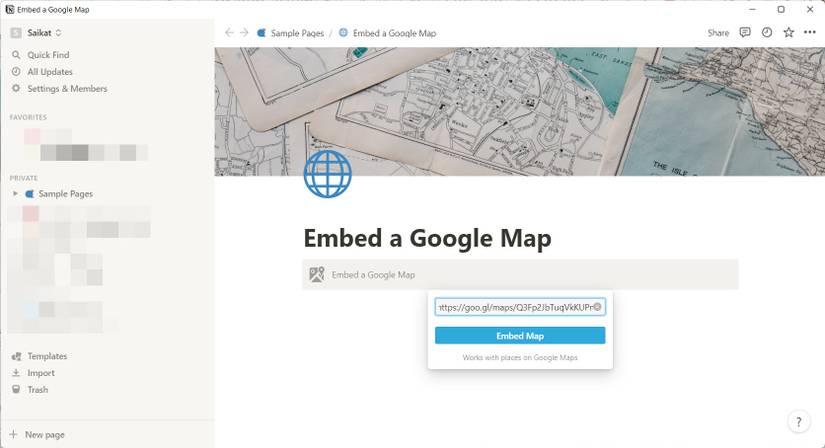
Task: Click the Embed a Google Map title
Action: click(x=427, y=238)
